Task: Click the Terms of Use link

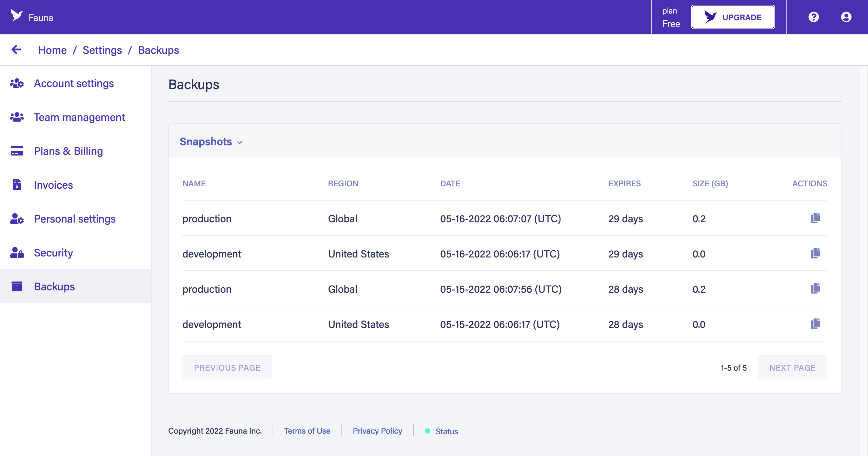Action: point(308,431)
